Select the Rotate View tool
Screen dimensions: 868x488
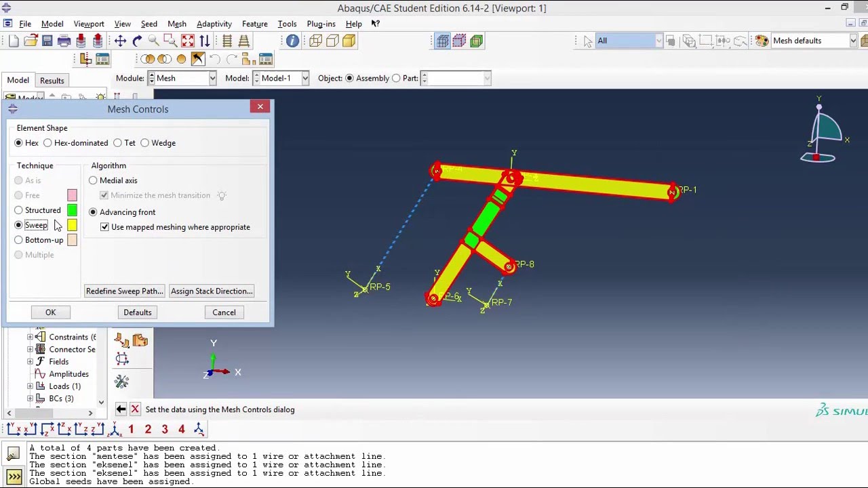137,41
